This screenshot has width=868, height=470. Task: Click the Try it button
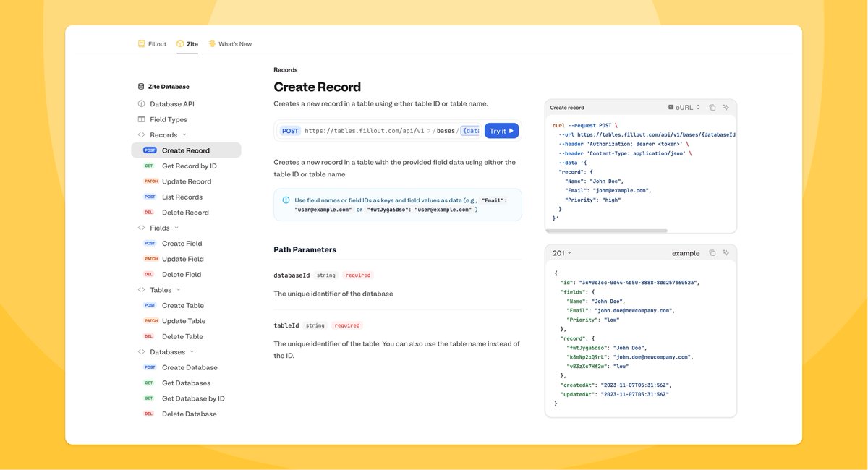(501, 130)
